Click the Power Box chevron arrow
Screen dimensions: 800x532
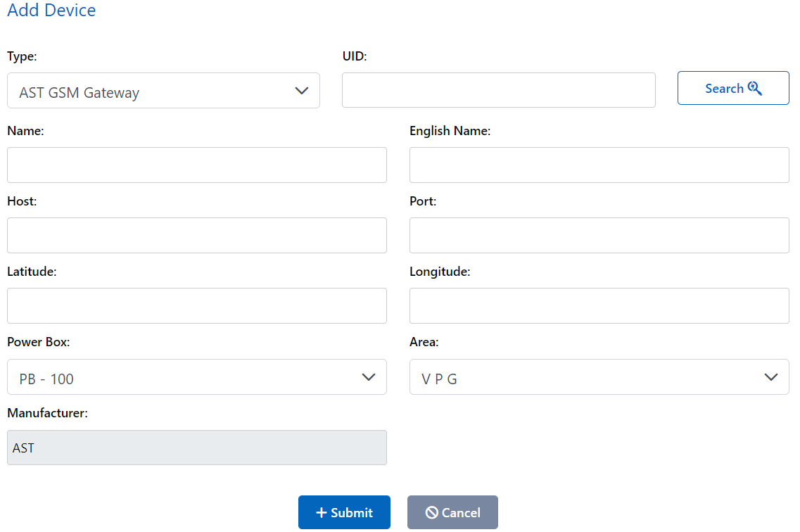tap(369, 377)
